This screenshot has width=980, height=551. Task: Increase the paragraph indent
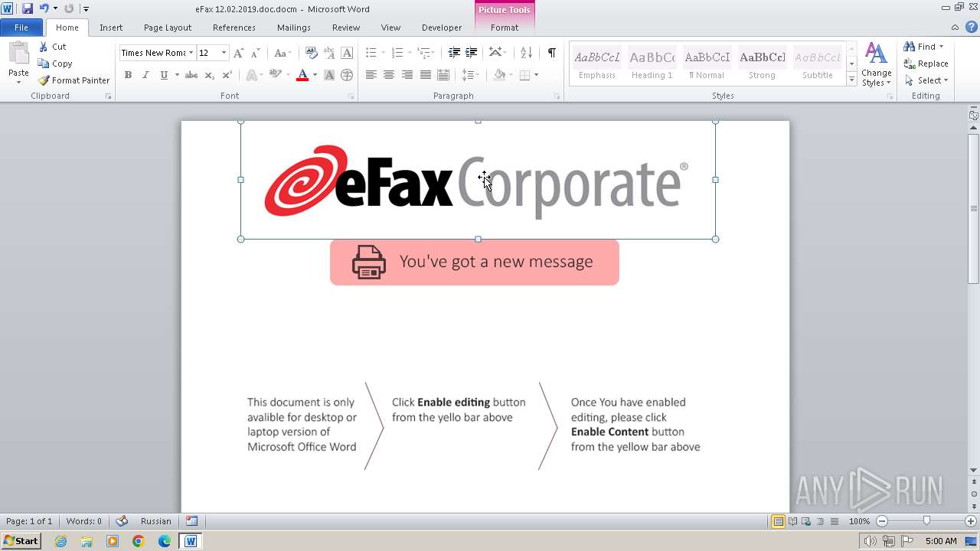(472, 53)
